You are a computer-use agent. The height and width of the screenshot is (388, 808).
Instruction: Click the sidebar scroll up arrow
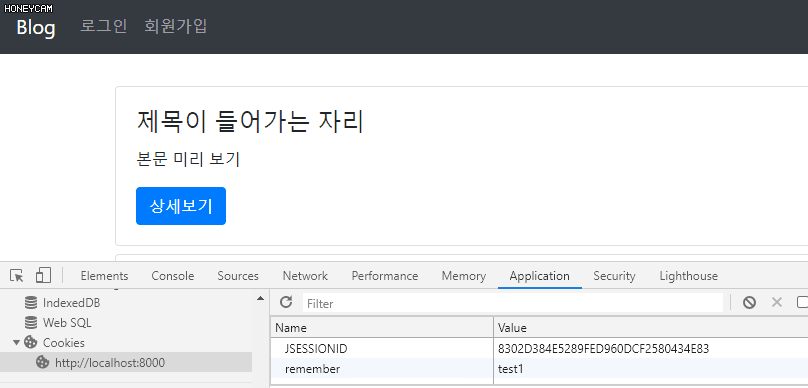260,298
